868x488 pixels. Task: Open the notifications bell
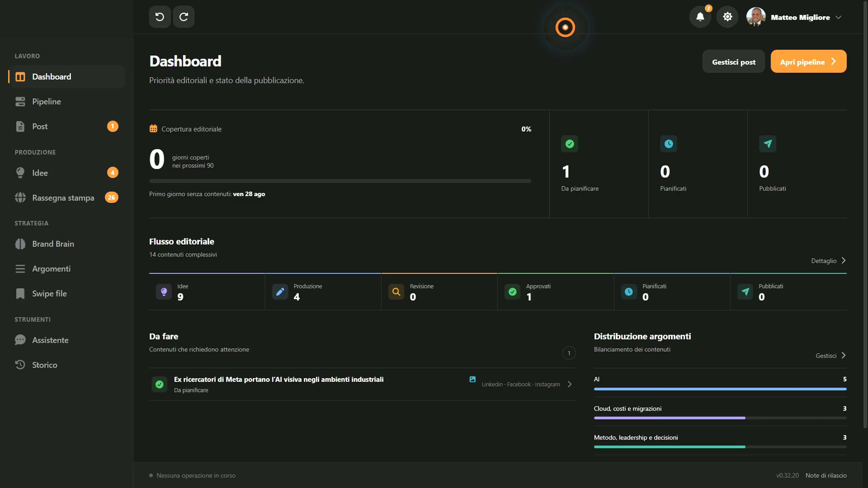click(700, 17)
